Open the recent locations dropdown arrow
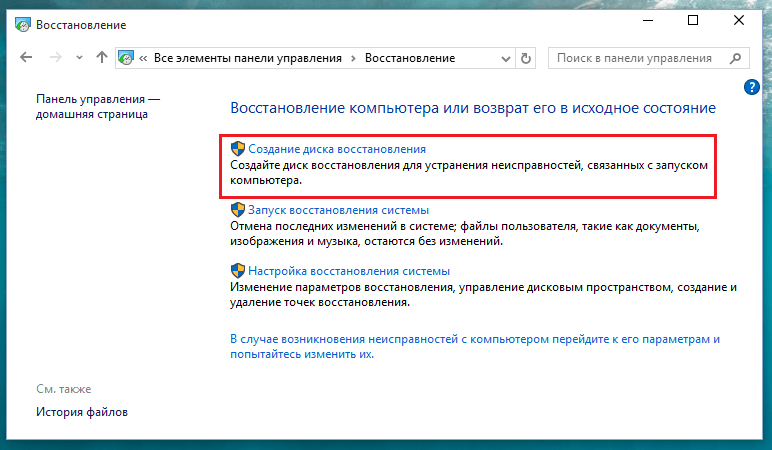 79,58
